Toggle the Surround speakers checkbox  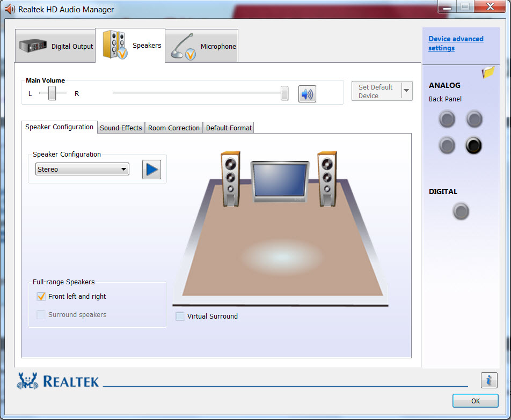(41, 314)
